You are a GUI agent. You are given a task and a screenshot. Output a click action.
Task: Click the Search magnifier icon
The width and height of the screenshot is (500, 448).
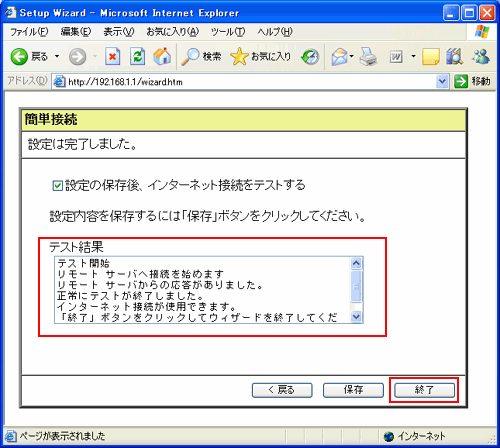190,56
